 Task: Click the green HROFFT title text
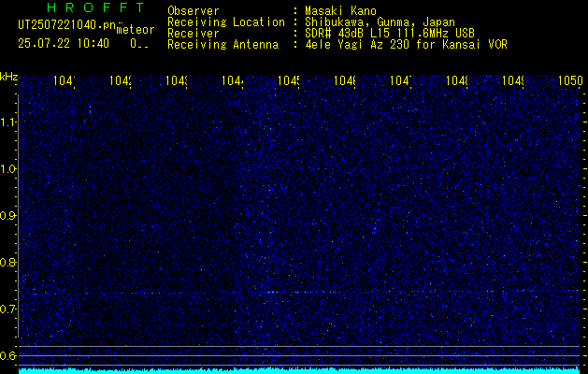[95, 7]
